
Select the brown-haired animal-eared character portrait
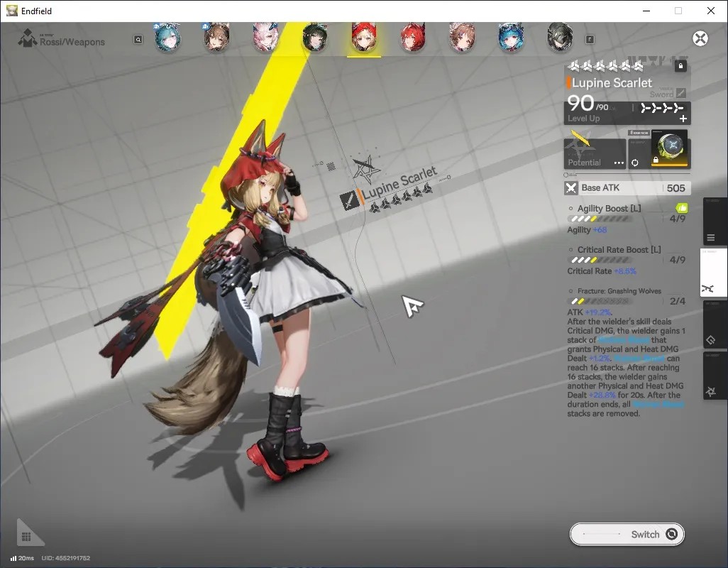coord(216,36)
